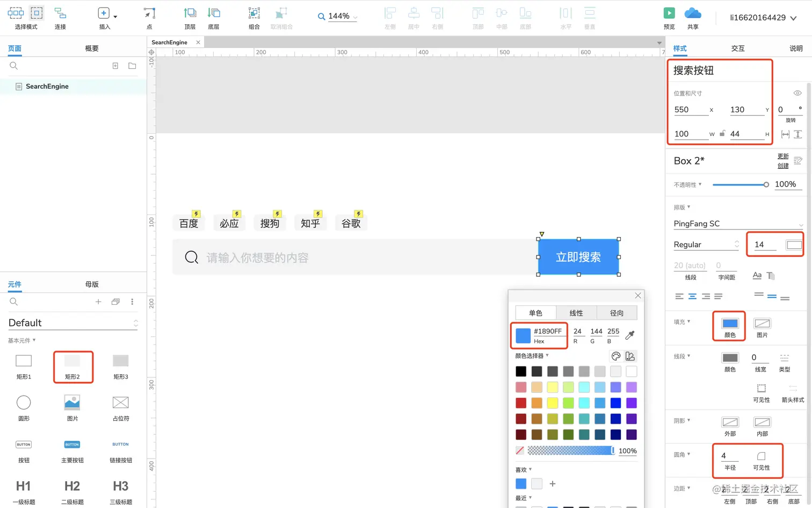
Task: Add a new folder in pages panel
Action: [132, 66]
